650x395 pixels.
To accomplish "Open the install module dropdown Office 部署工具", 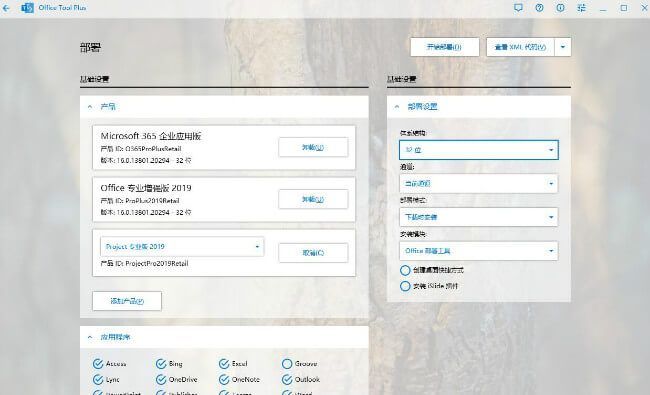I will click(x=479, y=251).
